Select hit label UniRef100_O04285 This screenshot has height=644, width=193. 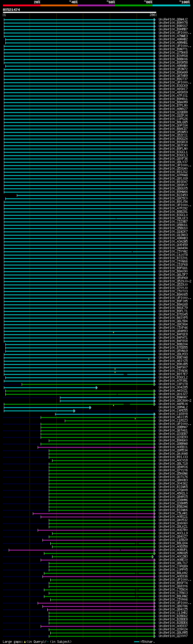[x=173, y=387]
